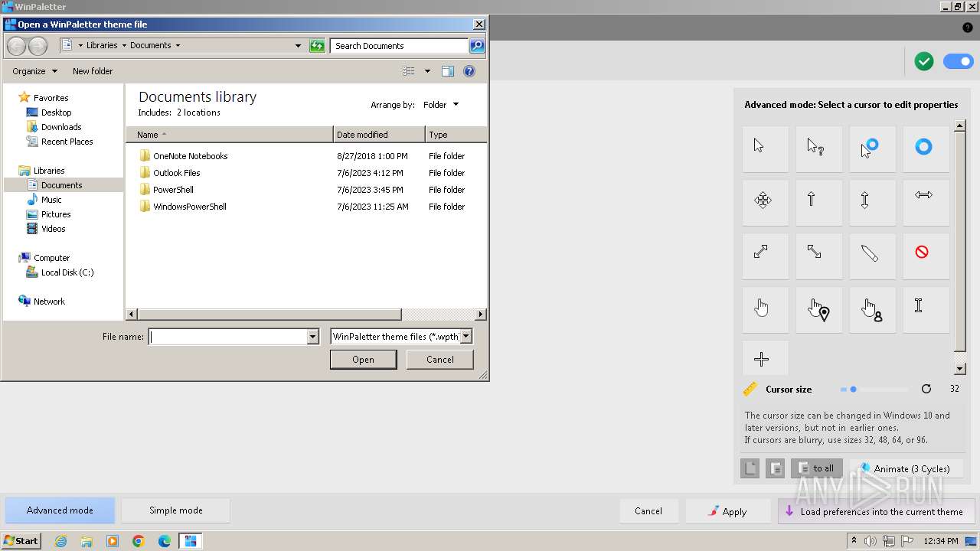
Task: Click the Cursor size slider
Action: click(874, 390)
